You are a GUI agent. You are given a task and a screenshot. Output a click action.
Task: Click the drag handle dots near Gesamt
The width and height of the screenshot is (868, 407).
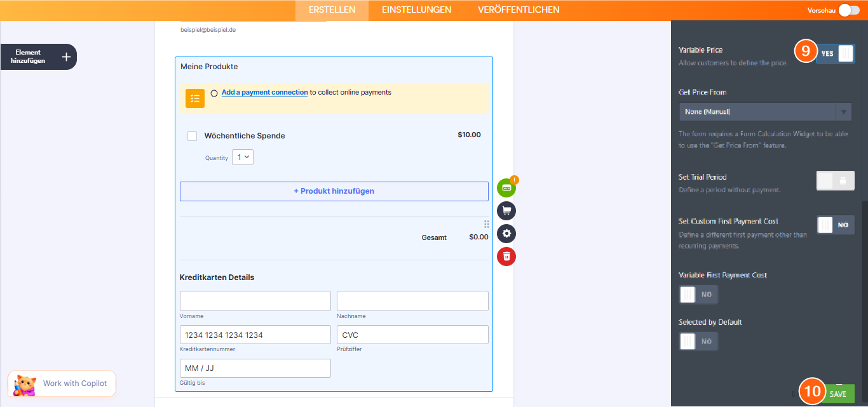click(x=487, y=224)
